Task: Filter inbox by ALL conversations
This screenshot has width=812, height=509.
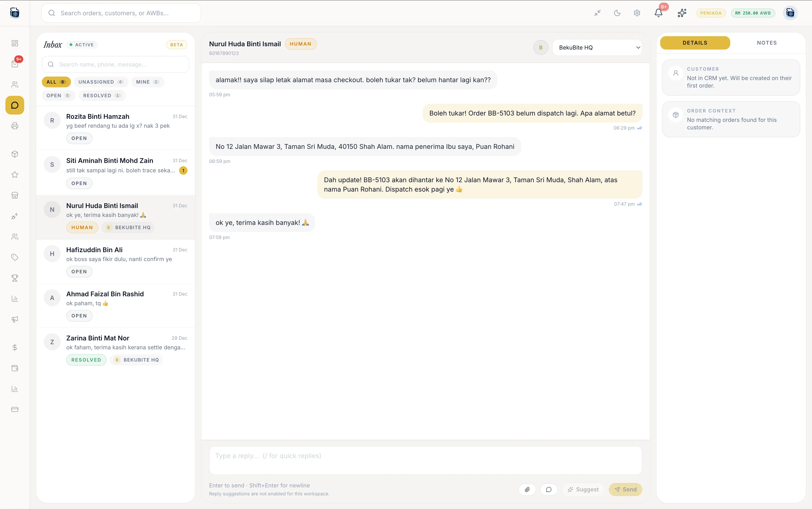Action: tap(56, 82)
